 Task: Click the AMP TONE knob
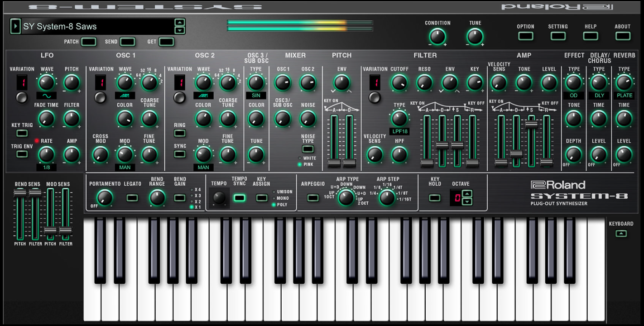pos(524,83)
